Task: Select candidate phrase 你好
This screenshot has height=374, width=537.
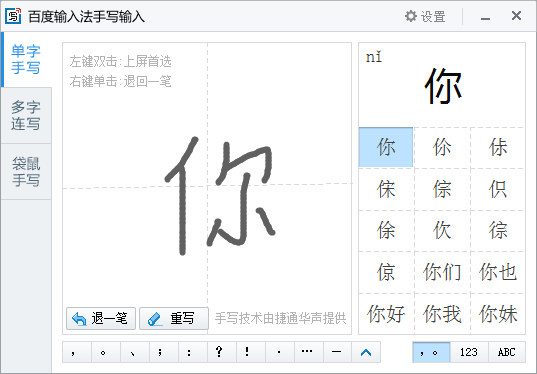Action: coord(386,314)
